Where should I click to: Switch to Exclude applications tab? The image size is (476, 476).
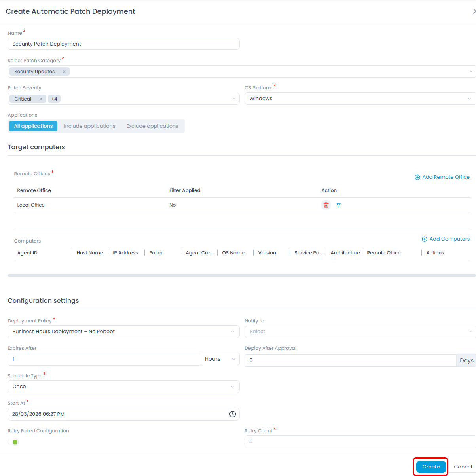click(152, 126)
